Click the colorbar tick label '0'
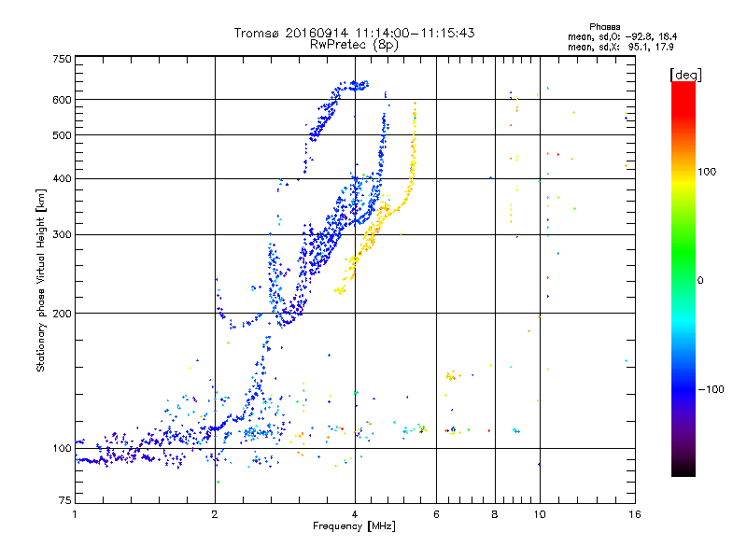Image resolution: width=747 pixels, height=560 pixels. (700, 281)
